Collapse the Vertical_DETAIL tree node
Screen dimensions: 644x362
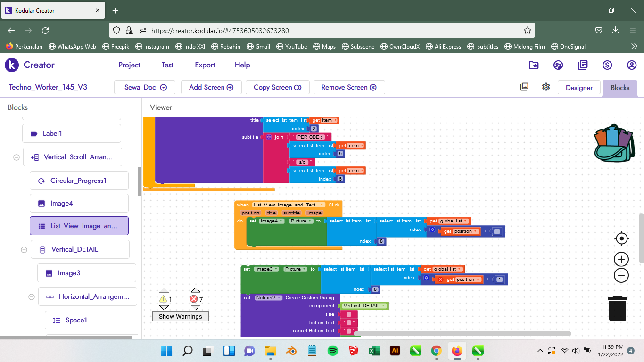pyautogui.click(x=24, y=250)
